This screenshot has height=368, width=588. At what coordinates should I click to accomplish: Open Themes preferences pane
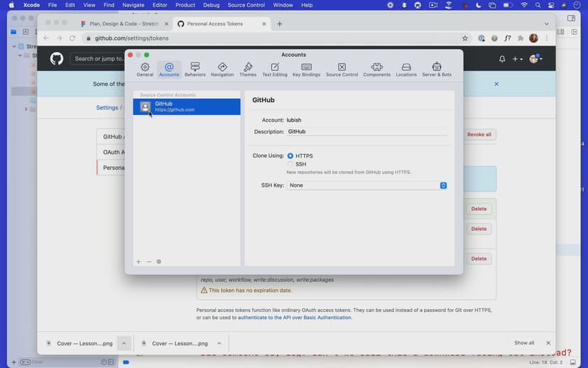248,69
